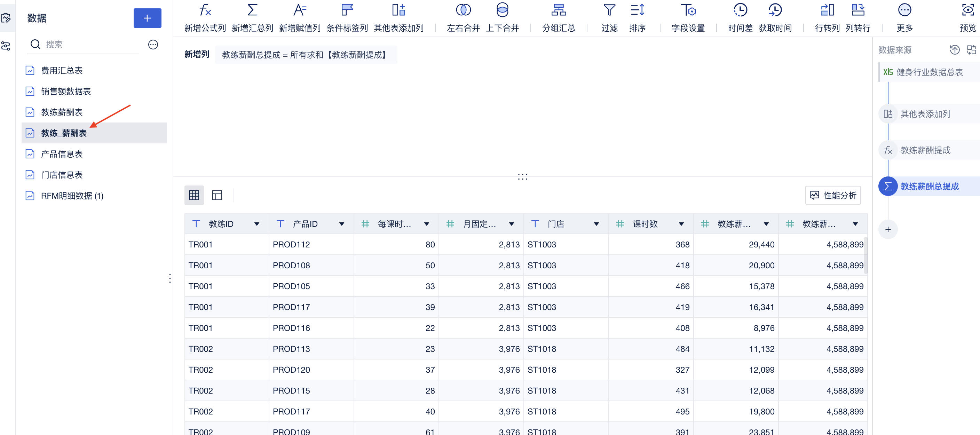Expand the 教练ID column dropdown

tap(257, 224)
